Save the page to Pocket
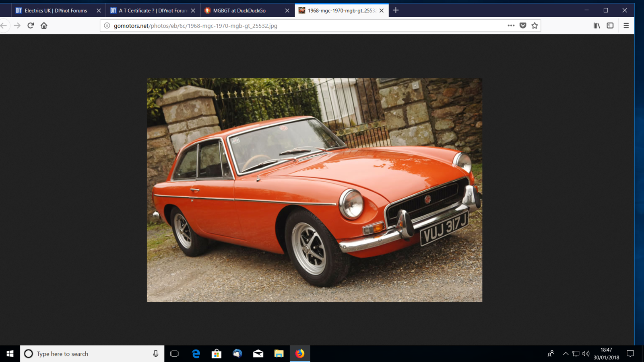Image resolution: width=644 pixels, height=362 pixels. [x=523, y=26]
